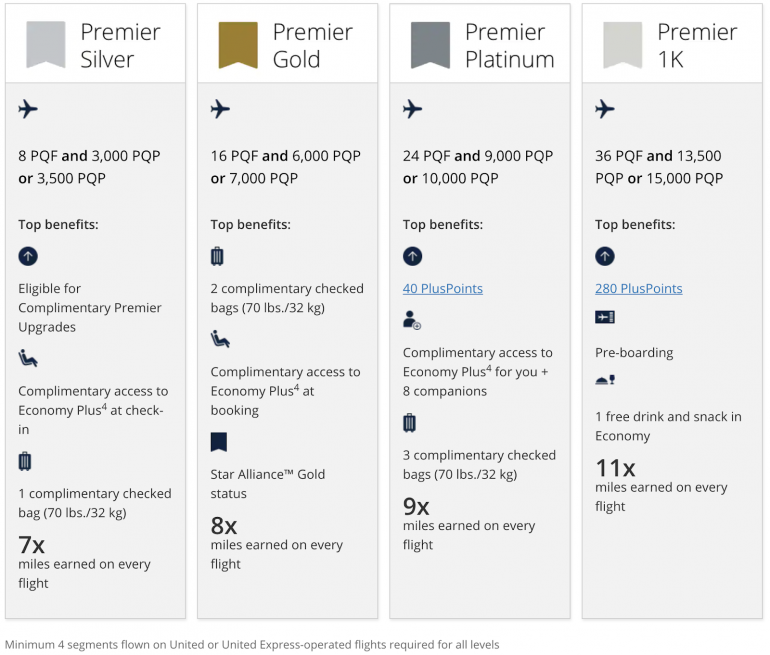Click the 11x miles earned text

(616, 467)
